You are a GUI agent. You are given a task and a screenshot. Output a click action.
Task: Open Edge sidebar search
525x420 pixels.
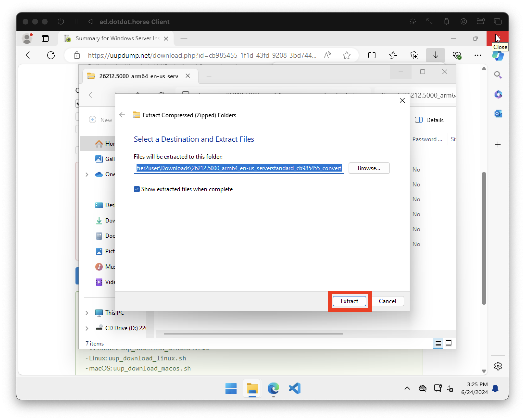[x=498, y=75]
